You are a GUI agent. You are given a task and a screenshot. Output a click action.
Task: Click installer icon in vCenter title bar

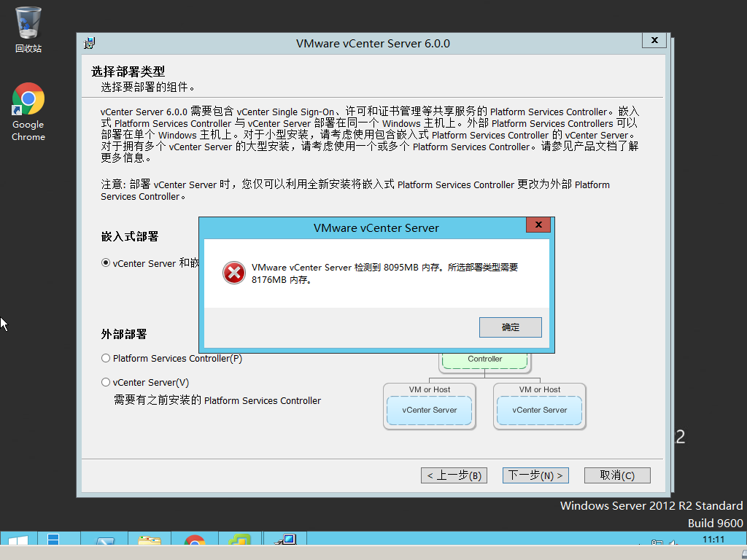[90, 43]
